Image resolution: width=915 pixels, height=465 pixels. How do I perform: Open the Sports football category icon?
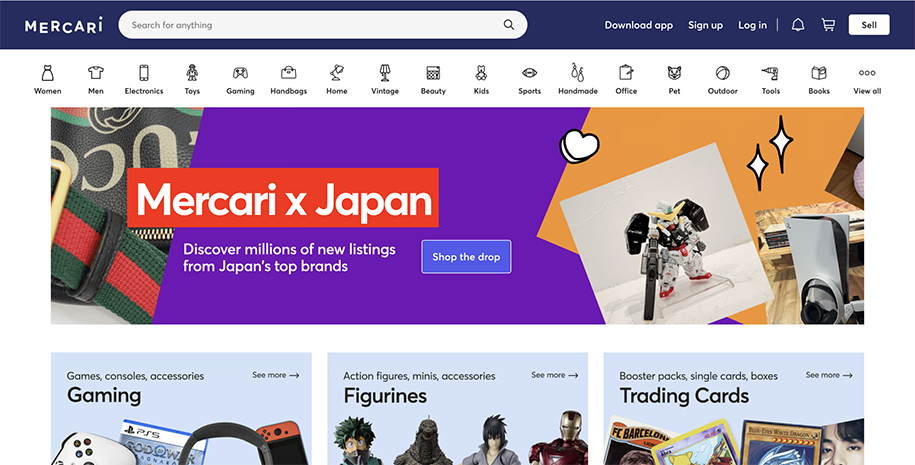pyautogui.click(x=529, y=74)
